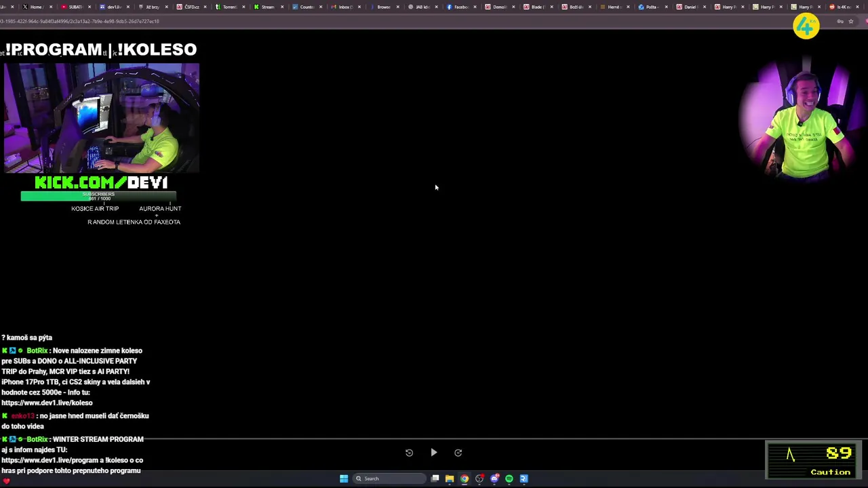Bookmark this page with the star icon

click(851, 21)
